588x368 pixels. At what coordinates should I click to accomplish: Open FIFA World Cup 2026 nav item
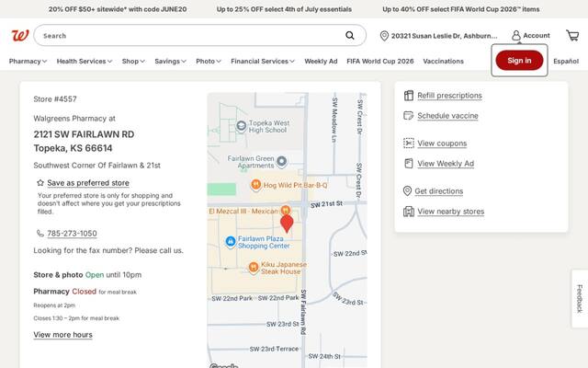pyautogui.click(x=379, y=61)
